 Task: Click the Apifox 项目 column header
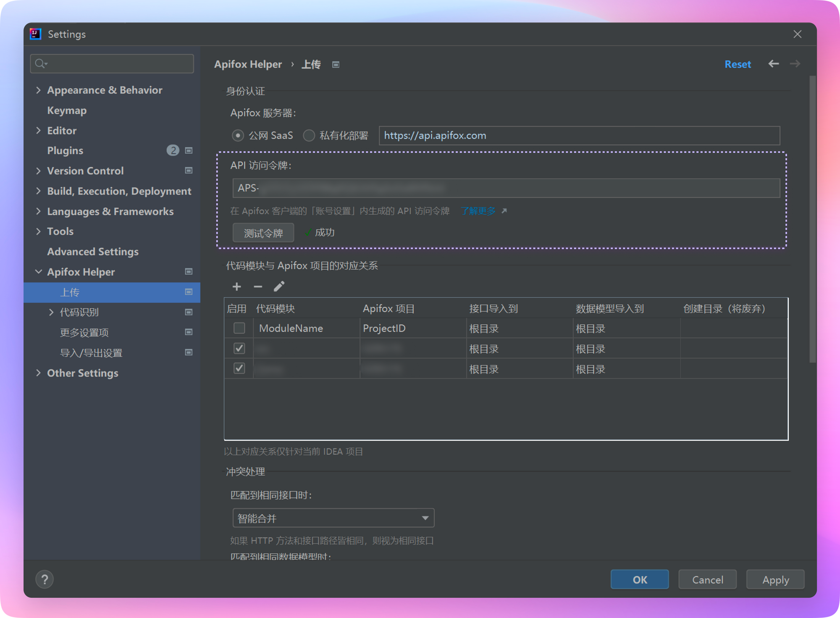point(389,309)
